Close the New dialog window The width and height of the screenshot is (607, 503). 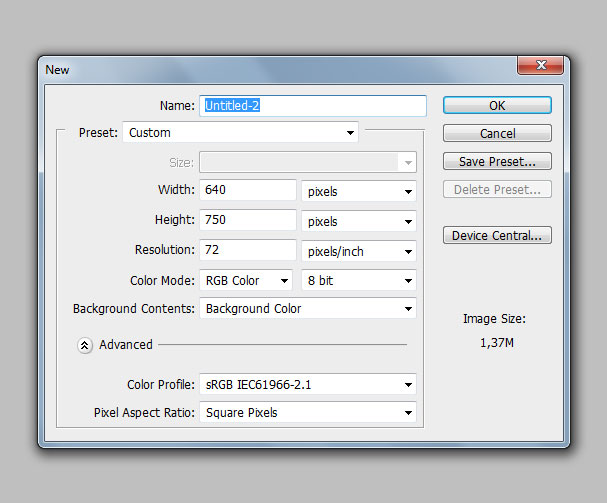[x=540, y=65]
